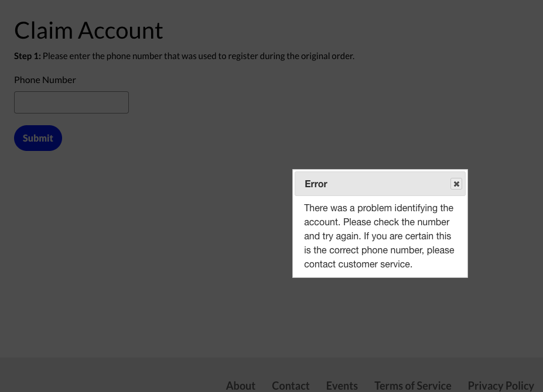Click the Submit button
This screenshot has width=543, height=392.
click(x=38, y=138)
